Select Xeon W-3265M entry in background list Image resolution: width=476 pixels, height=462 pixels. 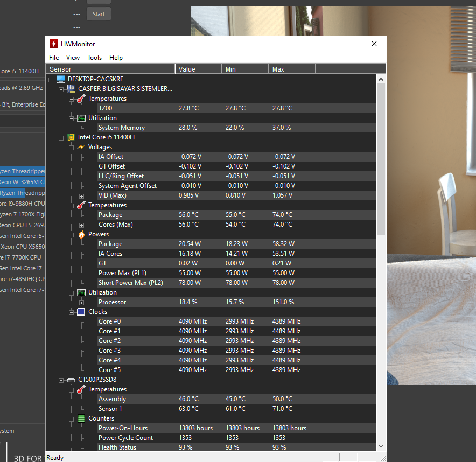(23, 182)
